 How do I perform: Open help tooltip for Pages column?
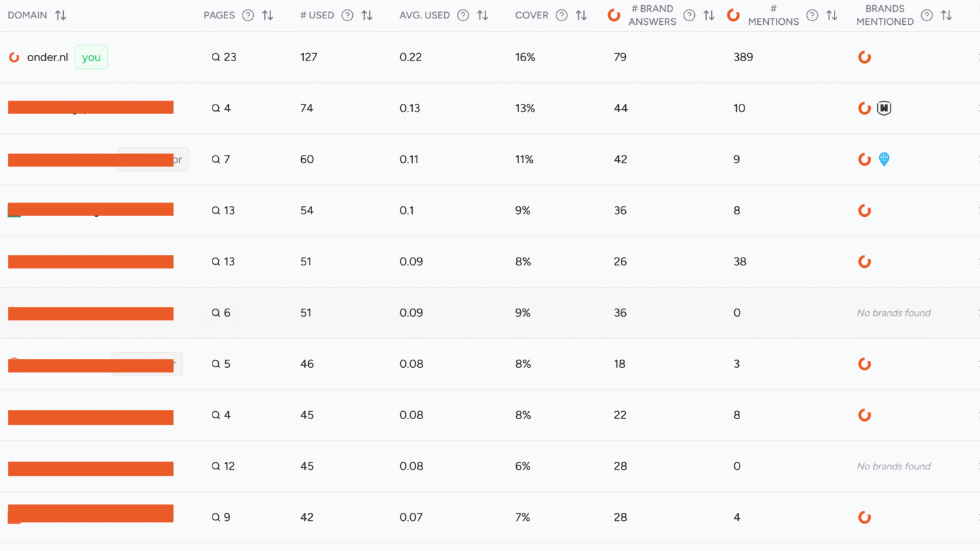tap(248, 15)
